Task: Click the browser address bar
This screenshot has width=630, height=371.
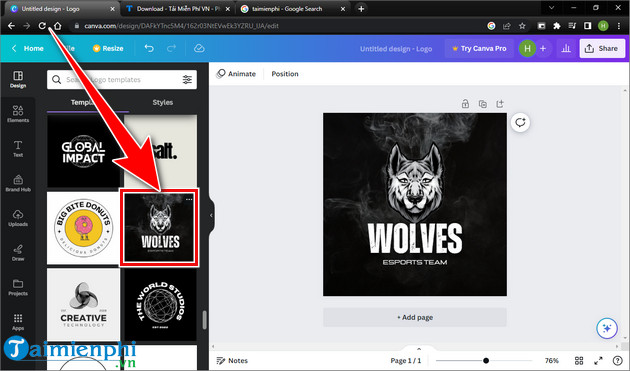Action: 276,26
